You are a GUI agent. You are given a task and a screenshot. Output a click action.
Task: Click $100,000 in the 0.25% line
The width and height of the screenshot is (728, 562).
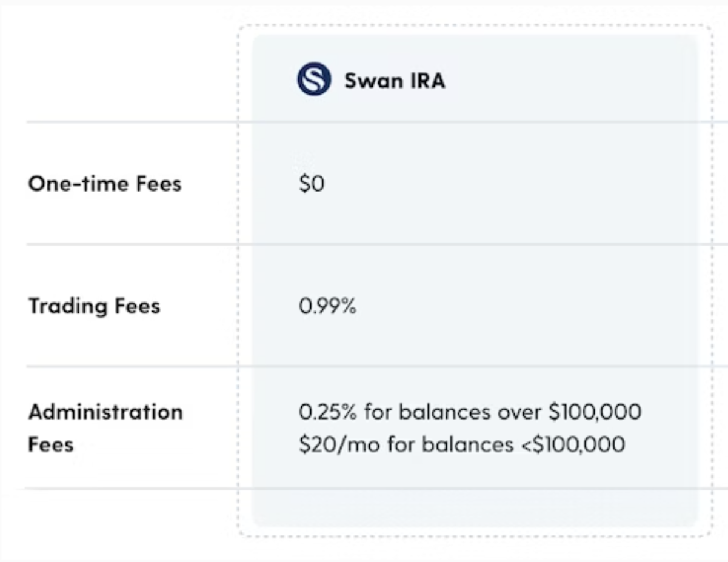(x=595, y=412)
